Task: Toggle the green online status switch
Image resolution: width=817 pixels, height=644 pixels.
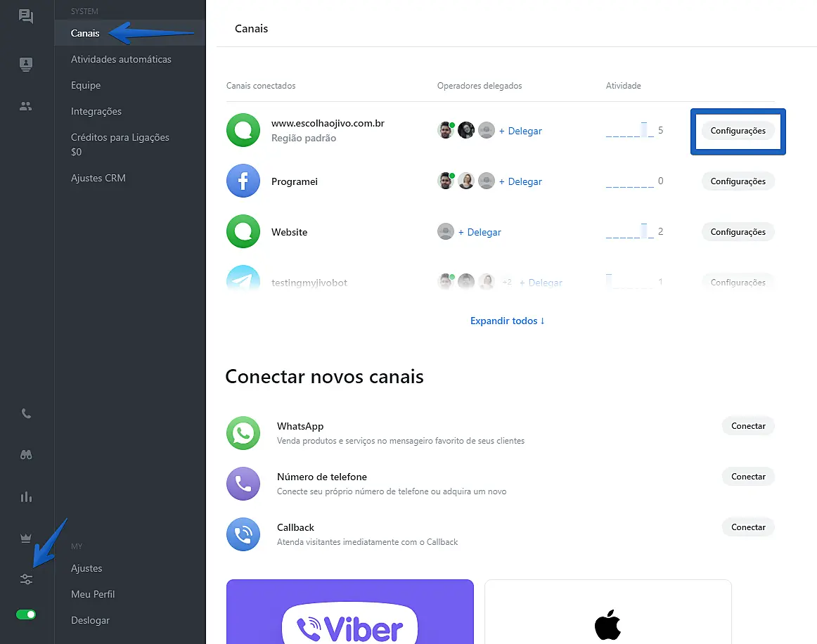Action: click(x=26, y=614)
